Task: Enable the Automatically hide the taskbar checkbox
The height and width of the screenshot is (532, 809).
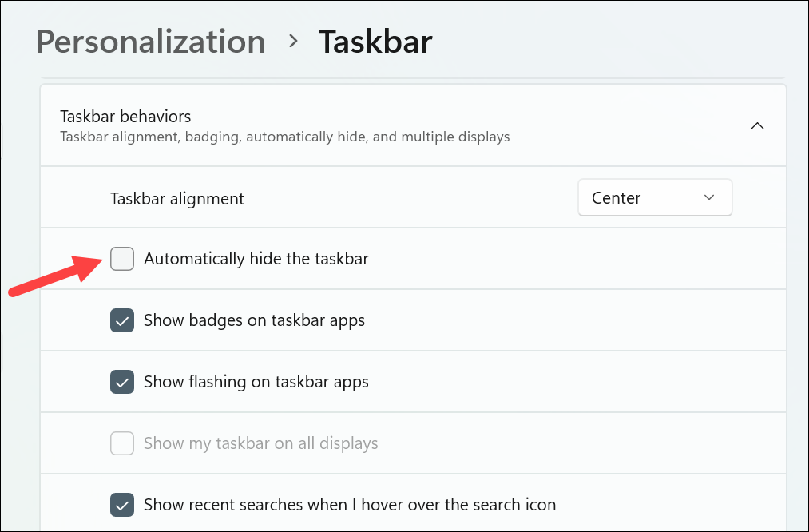Action: coord(121,259)
